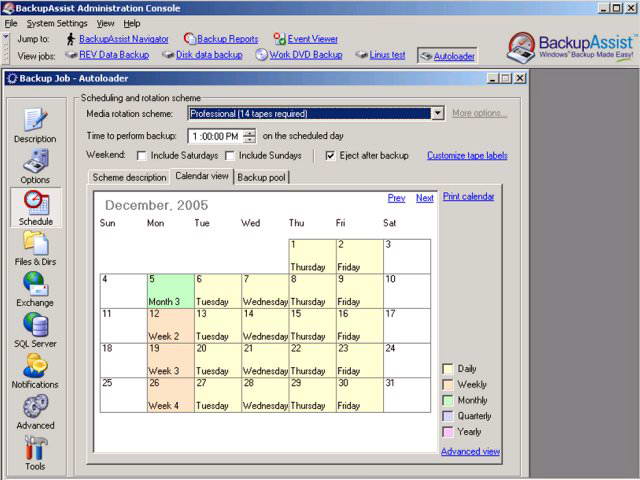This screenshot has width=640, height=480.
Task: Click the Backup Reports icon
Action: [x=189, y=39]
